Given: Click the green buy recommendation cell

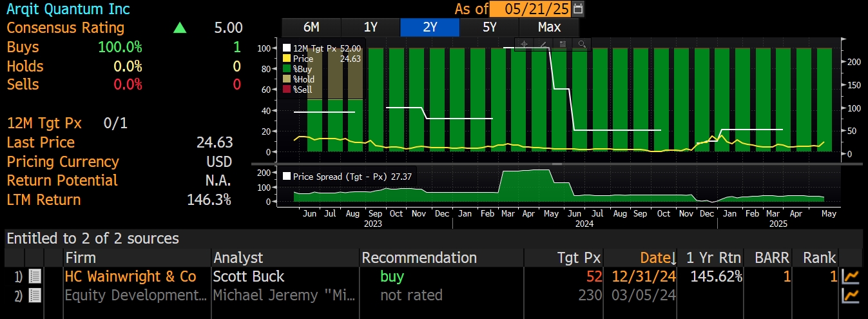Looking at the screenshot, I should coord(392,276).
